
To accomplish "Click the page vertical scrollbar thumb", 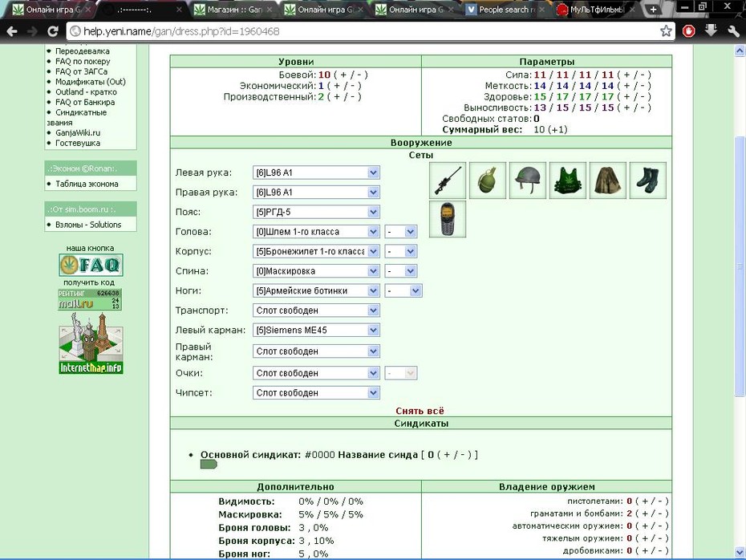I will tap(740, 266).
